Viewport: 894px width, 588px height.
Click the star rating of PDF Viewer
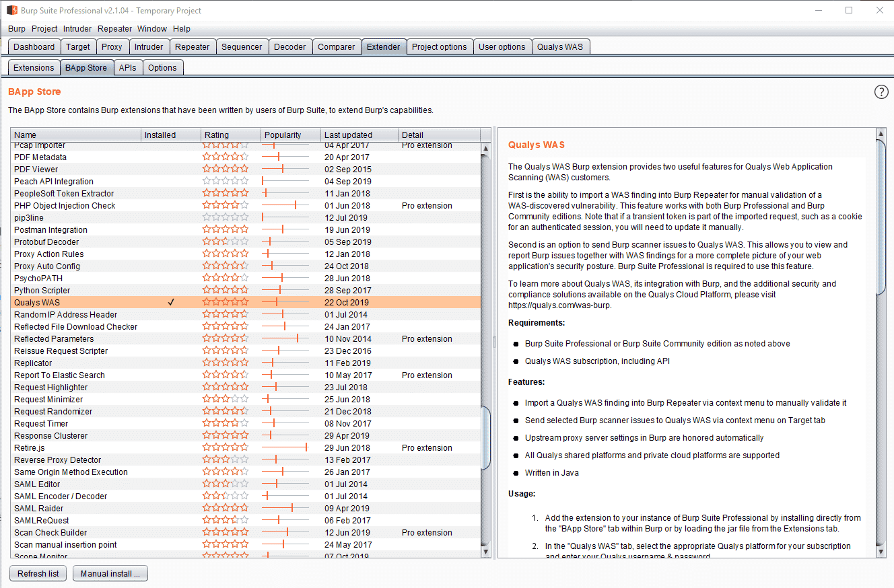tap(226, 170)
